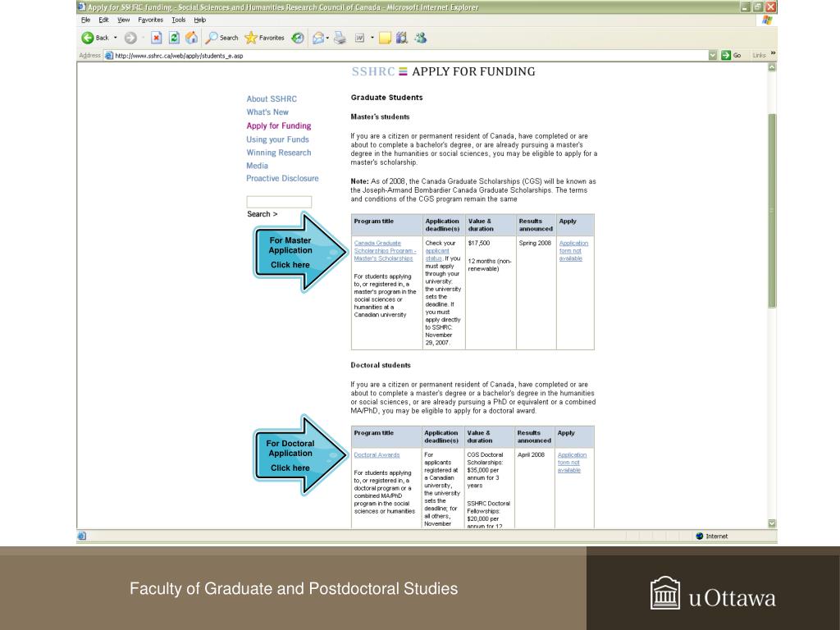This screenshot has height=630, width=840.
Task: Open the Using your Funds link
Action: click(277, 139)
